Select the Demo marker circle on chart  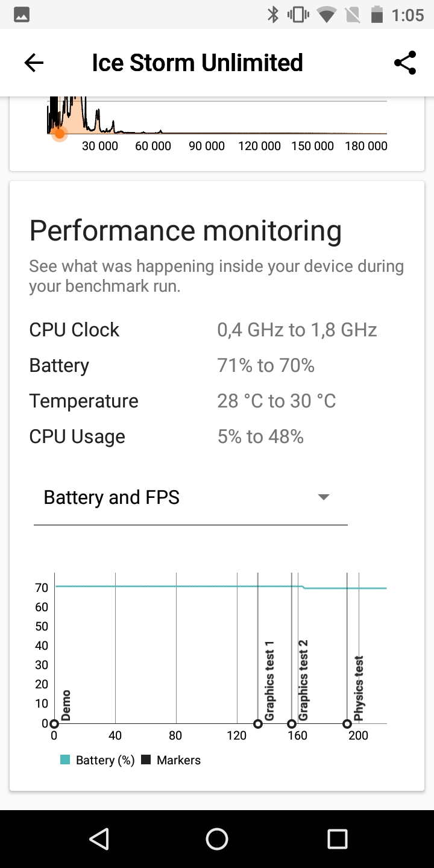(x=54, y=724)
